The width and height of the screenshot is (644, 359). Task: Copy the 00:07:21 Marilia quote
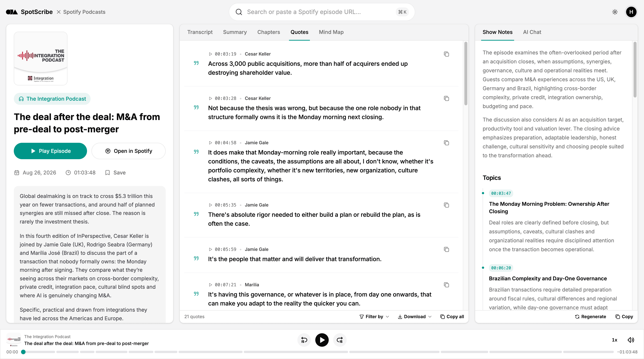[446, 285]
